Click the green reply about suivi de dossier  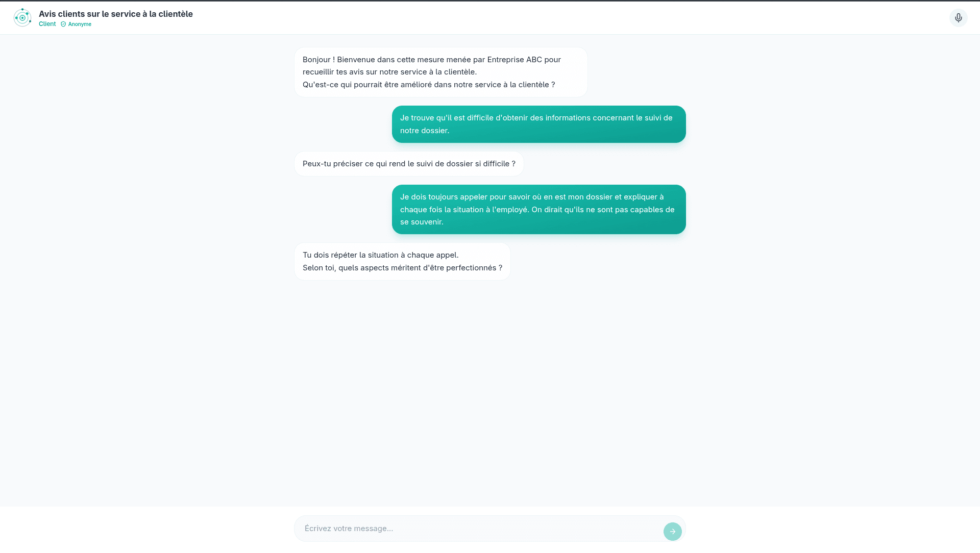pyautogui.click(x=538, y=124)
